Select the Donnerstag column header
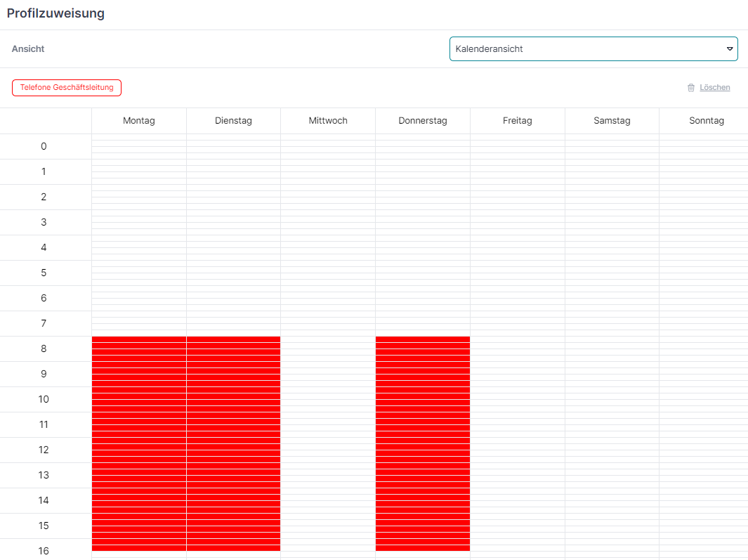The height and width of the screenshot is (560, 748). tap(423, 121)
